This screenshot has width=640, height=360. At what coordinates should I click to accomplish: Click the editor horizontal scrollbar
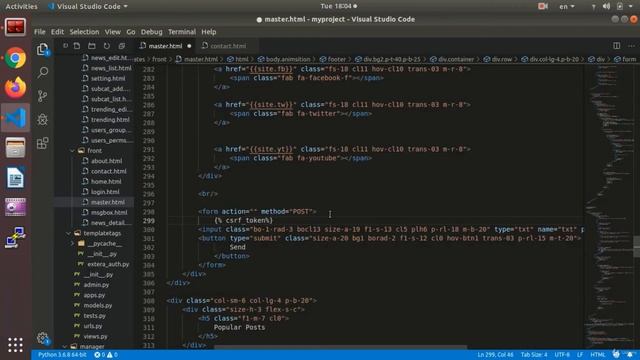[340, 347]
